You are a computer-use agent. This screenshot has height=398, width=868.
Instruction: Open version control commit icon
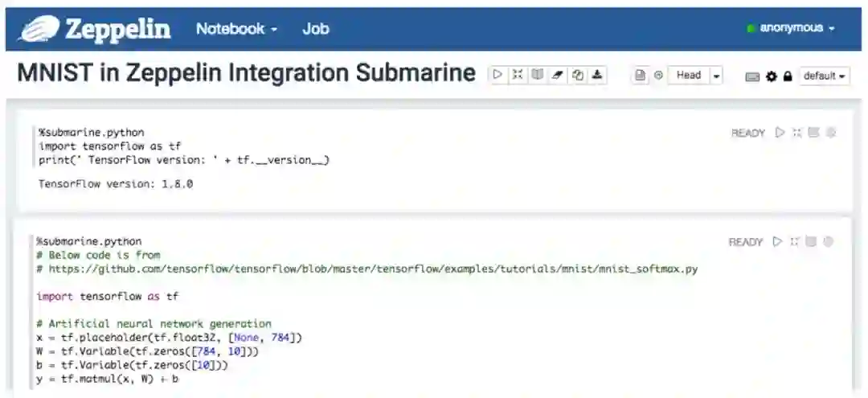(641, 76)
